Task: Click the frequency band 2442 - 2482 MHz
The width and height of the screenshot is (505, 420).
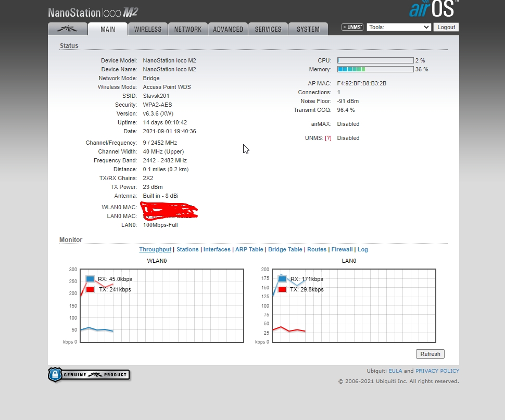Action: coord(165,160)
